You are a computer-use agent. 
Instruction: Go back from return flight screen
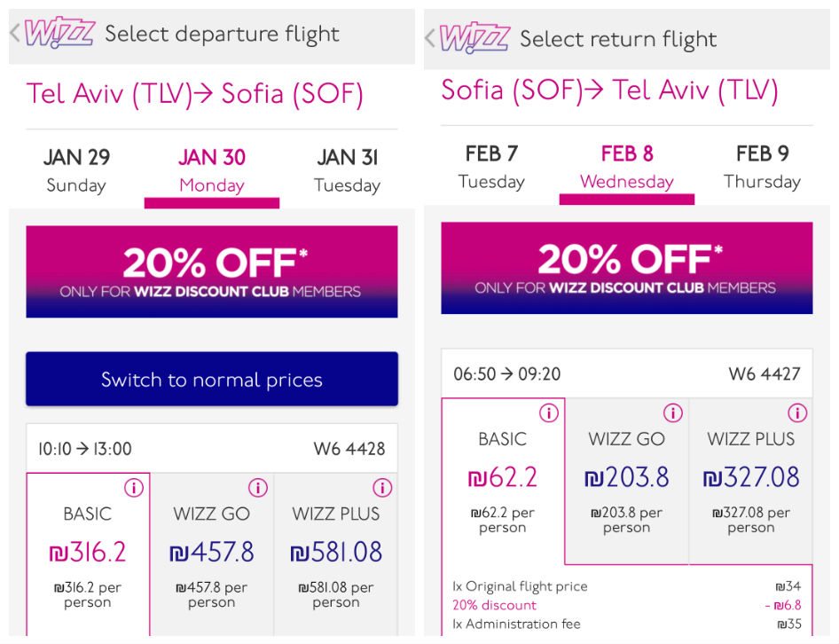tap(429, 38)
